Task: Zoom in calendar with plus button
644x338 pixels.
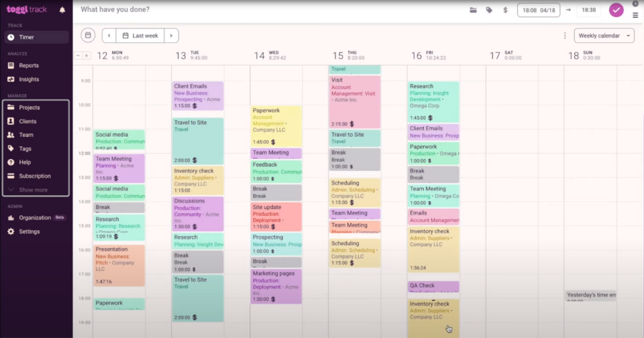Action: [x=86, y=55]
